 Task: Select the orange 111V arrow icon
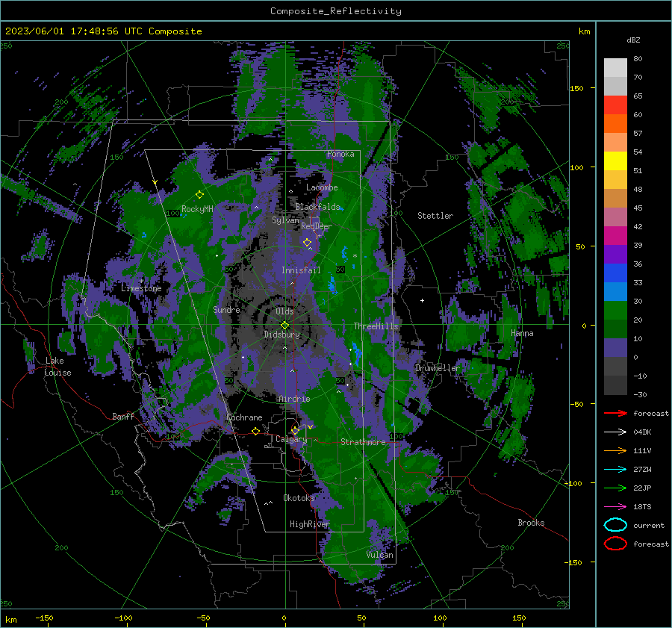tap(615, 450)
